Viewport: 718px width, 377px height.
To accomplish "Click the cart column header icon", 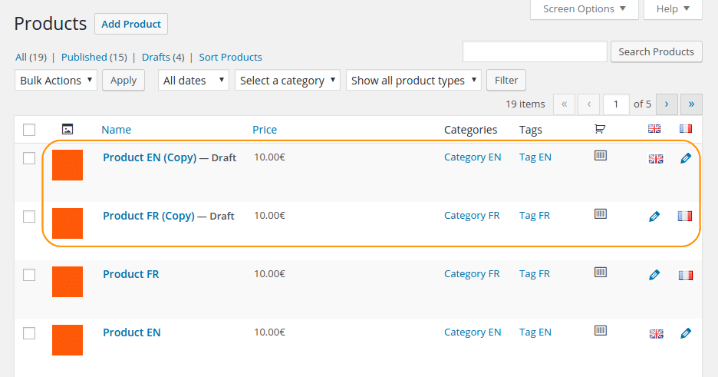I will pos(600,129).
